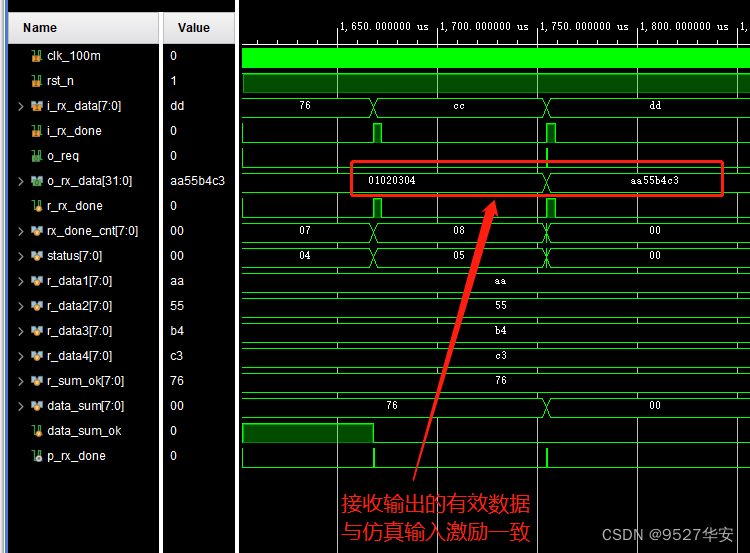
Task: Click the rst_n signal icon
Action: pyautogui.click(x=37, y=81)
